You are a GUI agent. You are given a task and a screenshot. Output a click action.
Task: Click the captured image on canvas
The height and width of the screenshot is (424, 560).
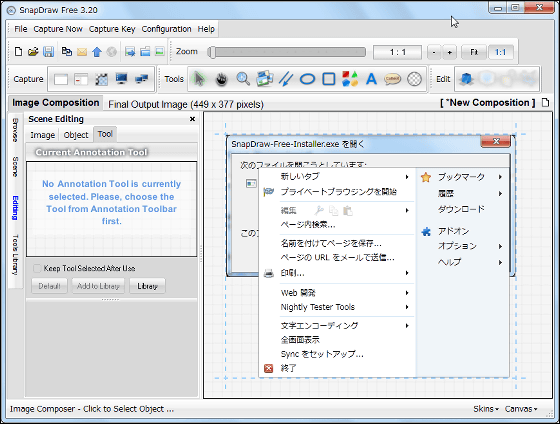(370, 256)
